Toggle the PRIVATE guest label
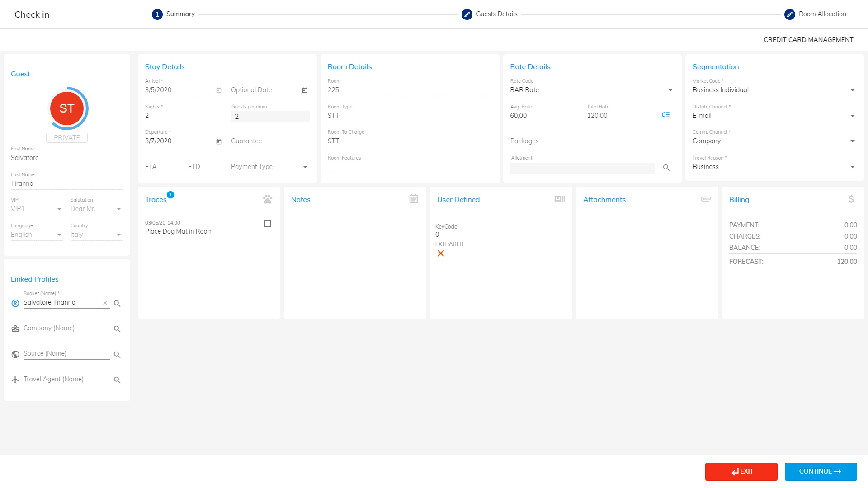 [67, 138]
